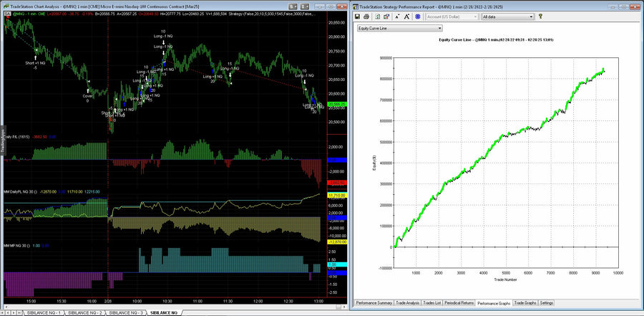Open the Settings tab in report
644x316 pixels.
pos(546,303)
